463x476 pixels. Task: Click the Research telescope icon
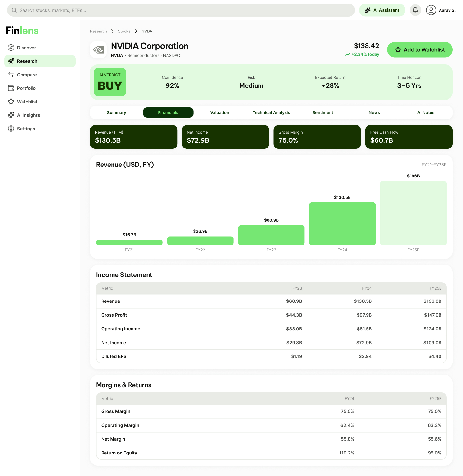(11, 61)
